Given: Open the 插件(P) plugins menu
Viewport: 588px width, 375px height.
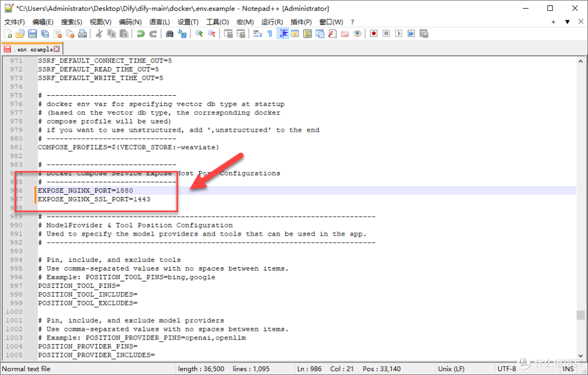Looking at the screenshot, I should coord(301,22).
